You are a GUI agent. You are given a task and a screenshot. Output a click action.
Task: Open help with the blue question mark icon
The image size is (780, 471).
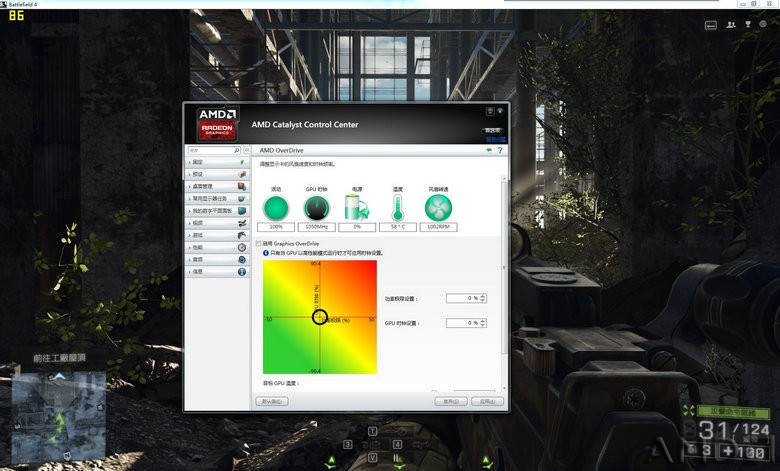coord(500,150)
